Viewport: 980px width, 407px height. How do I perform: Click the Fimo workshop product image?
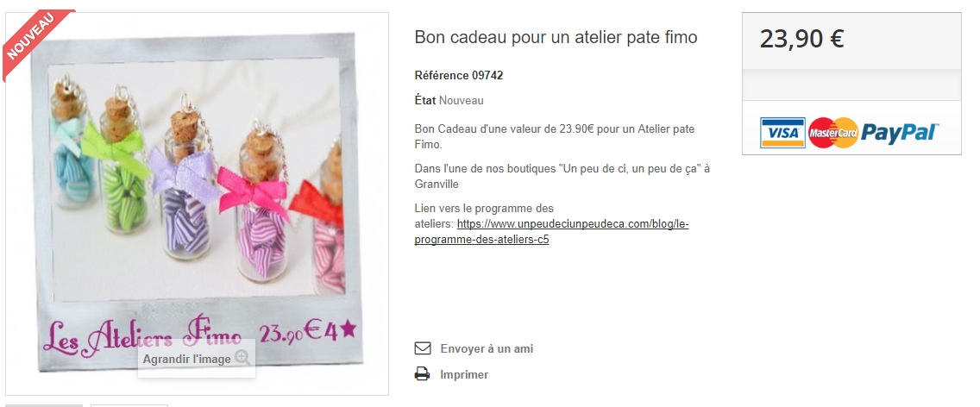[197, 203]
